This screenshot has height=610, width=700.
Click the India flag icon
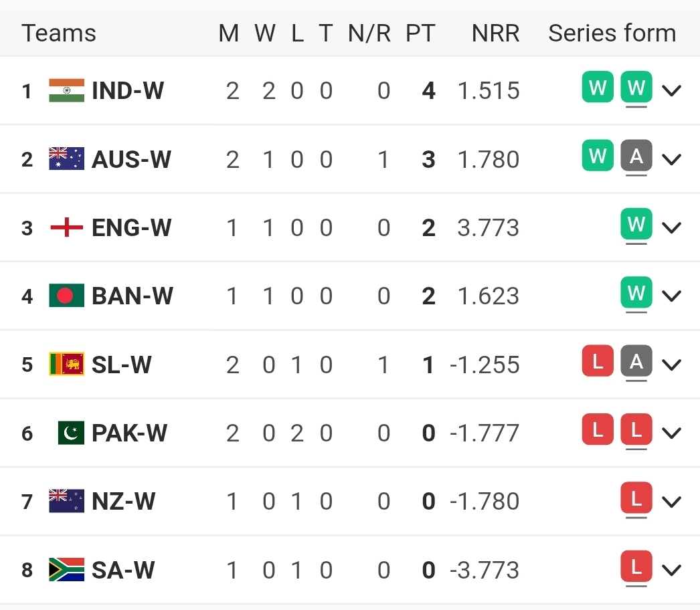click(67, 90)
